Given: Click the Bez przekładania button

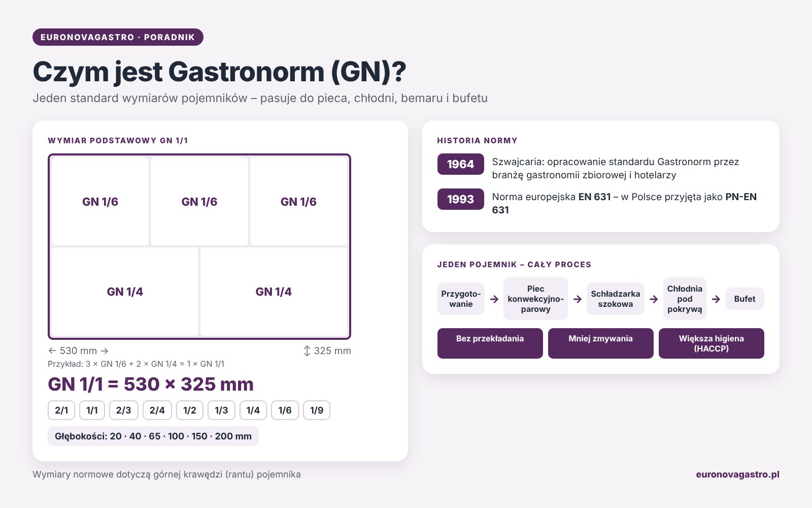Looking at the screenshot, I should click(x=490, y=343).
